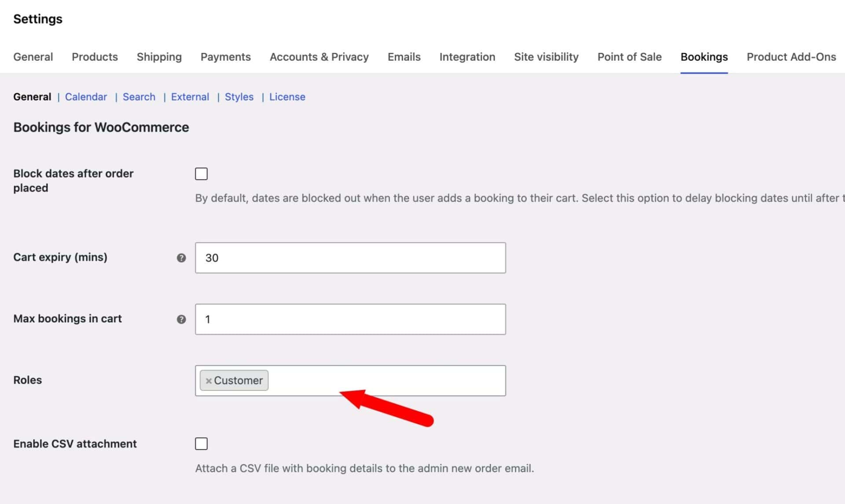Focus the Max bookings in cart field
This screenshot has height=504, width=845.
click(x=350, y=320)
